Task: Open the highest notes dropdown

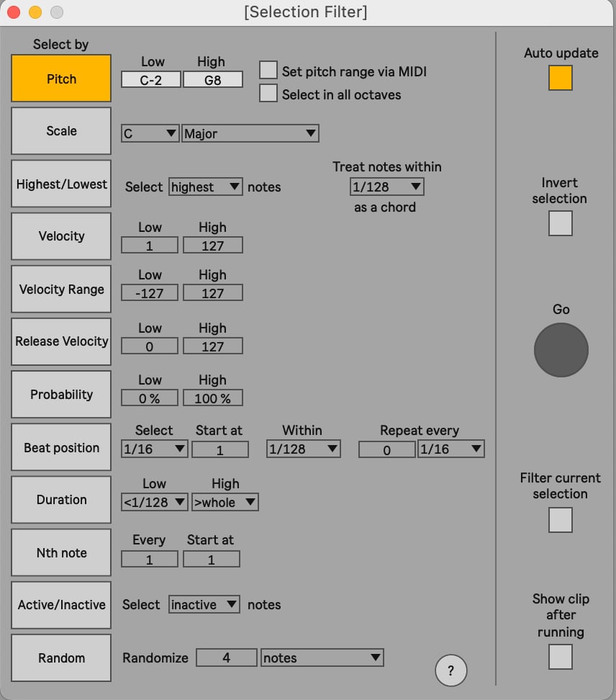Action: pyautogui.click(x=206, y=187)
